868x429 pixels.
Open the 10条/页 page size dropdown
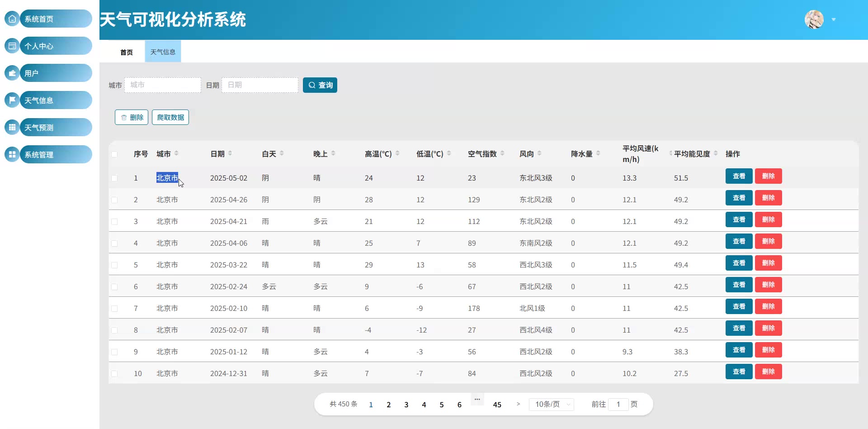[552, 404]
